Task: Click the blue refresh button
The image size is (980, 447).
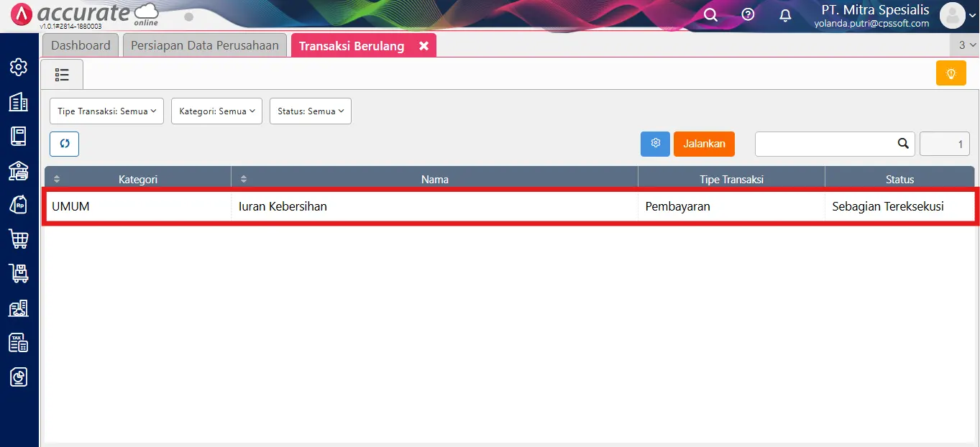Action: [x=64, y=144]
